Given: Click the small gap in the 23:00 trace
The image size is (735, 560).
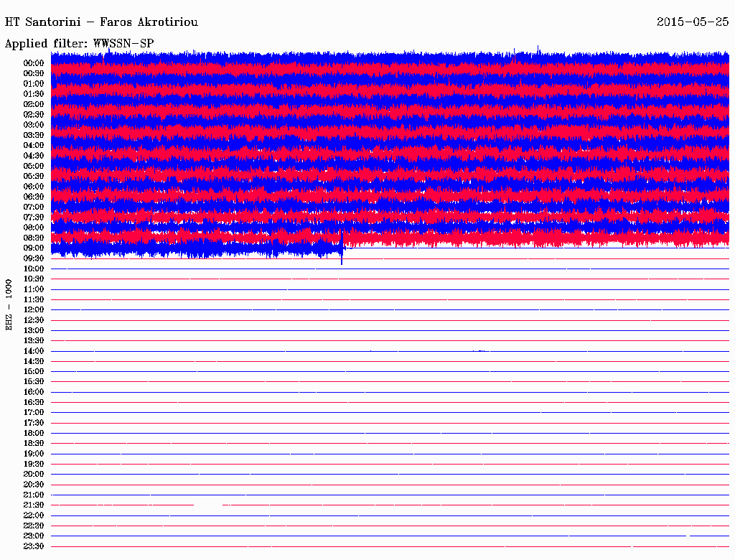Looking at the screenshot, I should 688,536.
